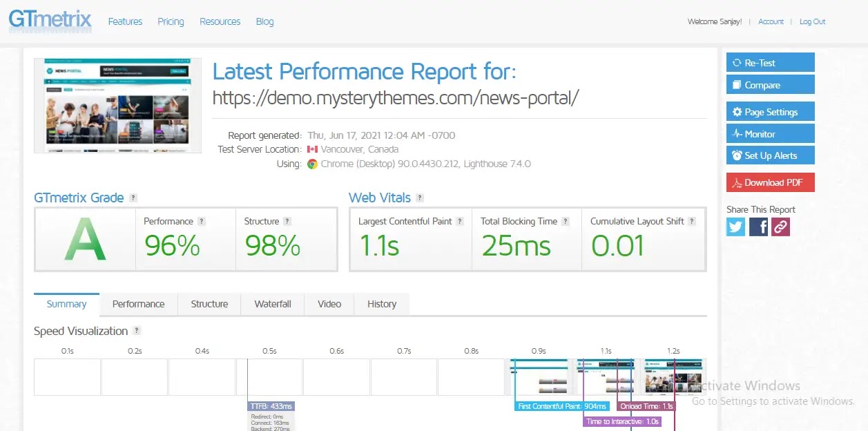Open the Resources menu
868x431 pixels.
(220, 21)
